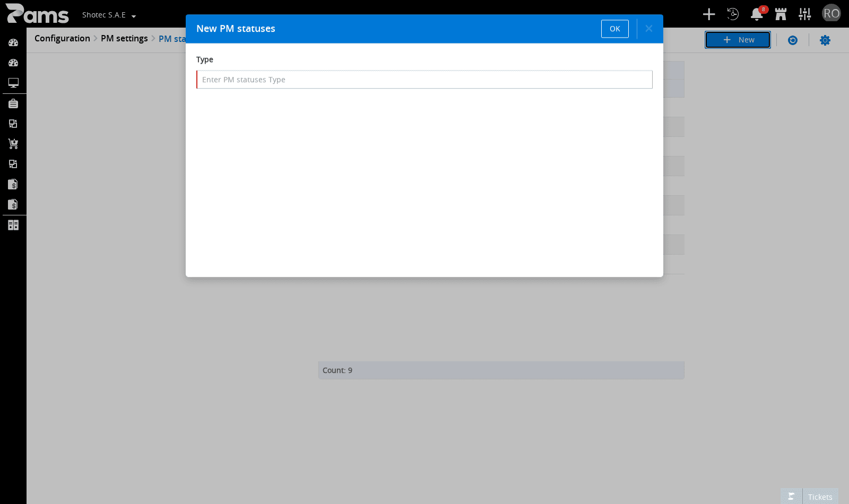Open the monitor icon in sidebar
Image resolution: width=849 pixels, height=504 pixels.
click(x=13, y=83)
